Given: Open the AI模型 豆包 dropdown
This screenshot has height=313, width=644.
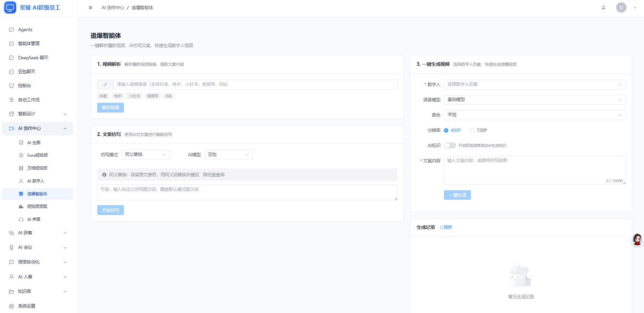Looking at the screenshot, I should pyautogui.click(x=228, y=155).
